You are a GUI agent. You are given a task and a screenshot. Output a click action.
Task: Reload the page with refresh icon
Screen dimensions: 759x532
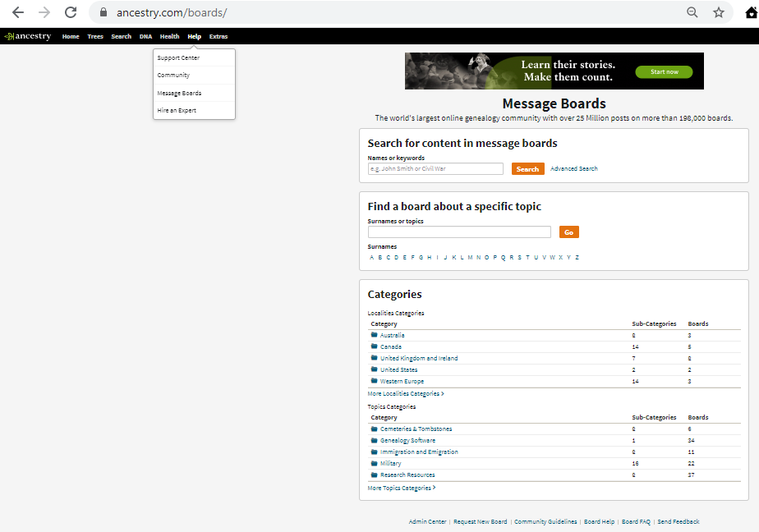[x=71, y=12]
